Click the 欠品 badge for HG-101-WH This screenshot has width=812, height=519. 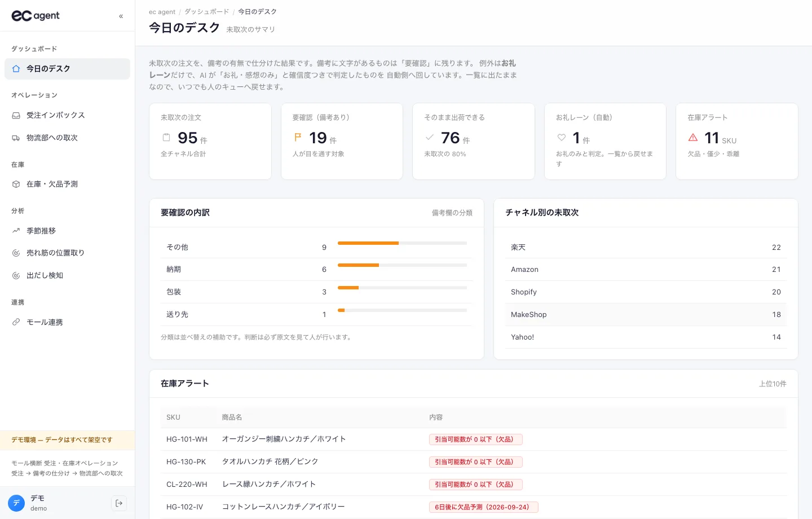click(476, 439)
